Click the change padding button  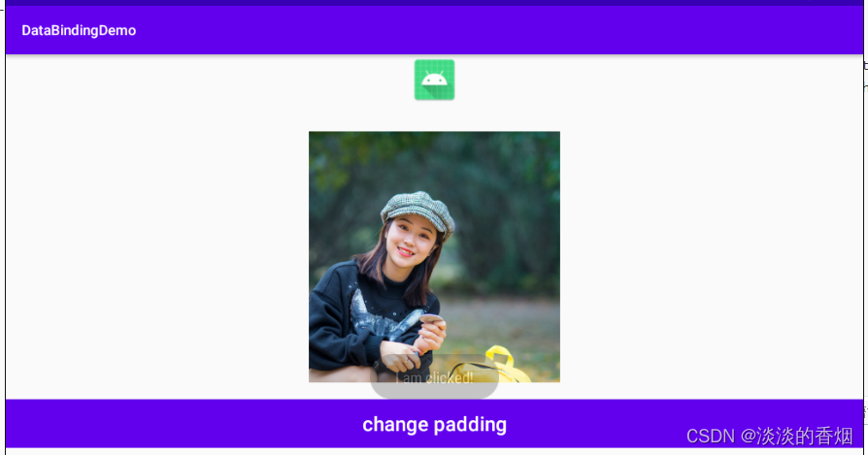pyautogui.click(x=435, y=424)
